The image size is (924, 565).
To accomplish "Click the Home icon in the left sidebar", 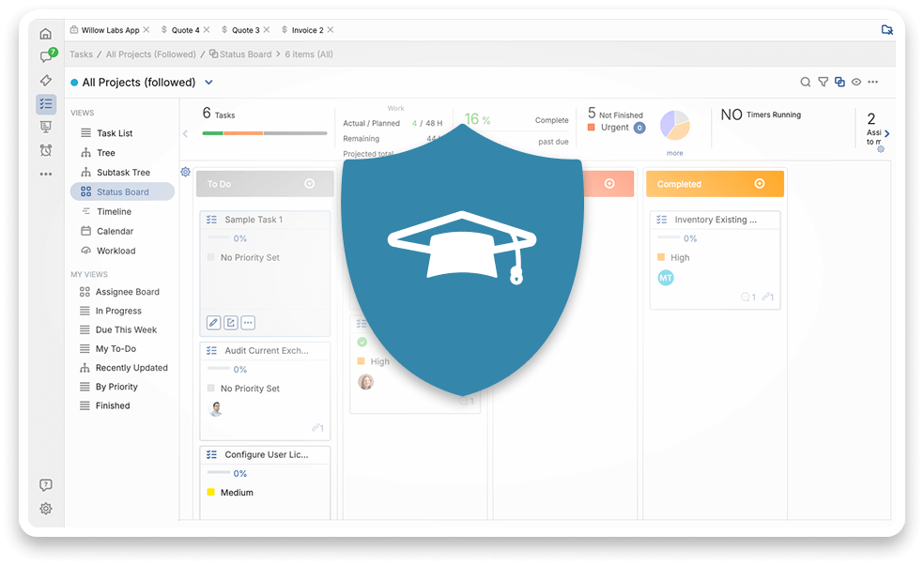I will (45, 33).
